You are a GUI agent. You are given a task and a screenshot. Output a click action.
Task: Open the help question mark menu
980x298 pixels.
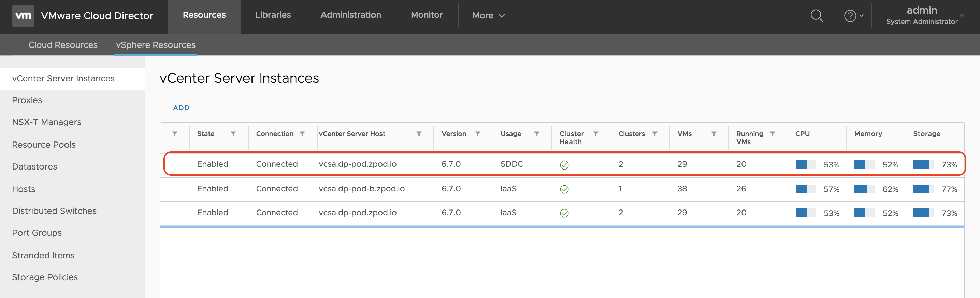pyautogui.click(x=853, y=16)
